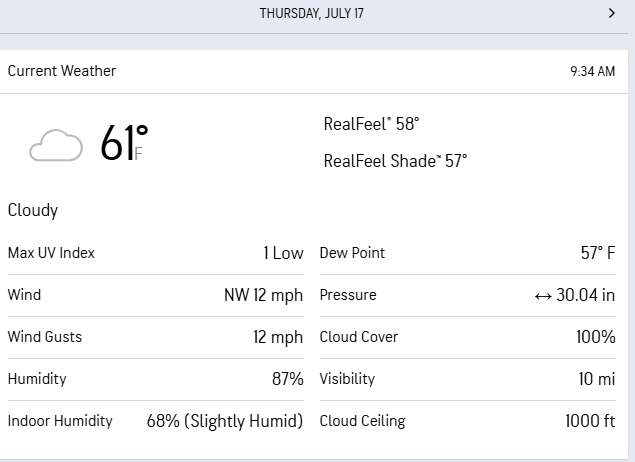Click the Pressure 30.04 in value
Viewport: 635px width, 462px height.
(x=588, y=296)
